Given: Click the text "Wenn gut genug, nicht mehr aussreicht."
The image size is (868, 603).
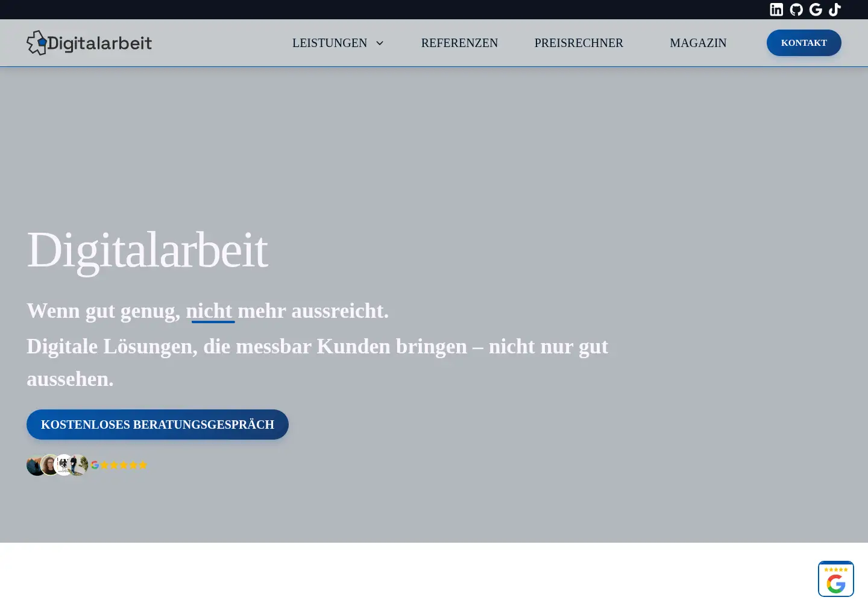Looking at the screenshot, I should (x=208, y=311).
